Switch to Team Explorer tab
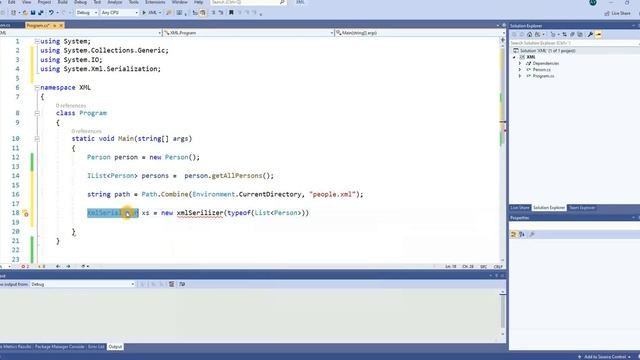The height and width of the screenshot is (360, 640). click(x=582, y=208)
